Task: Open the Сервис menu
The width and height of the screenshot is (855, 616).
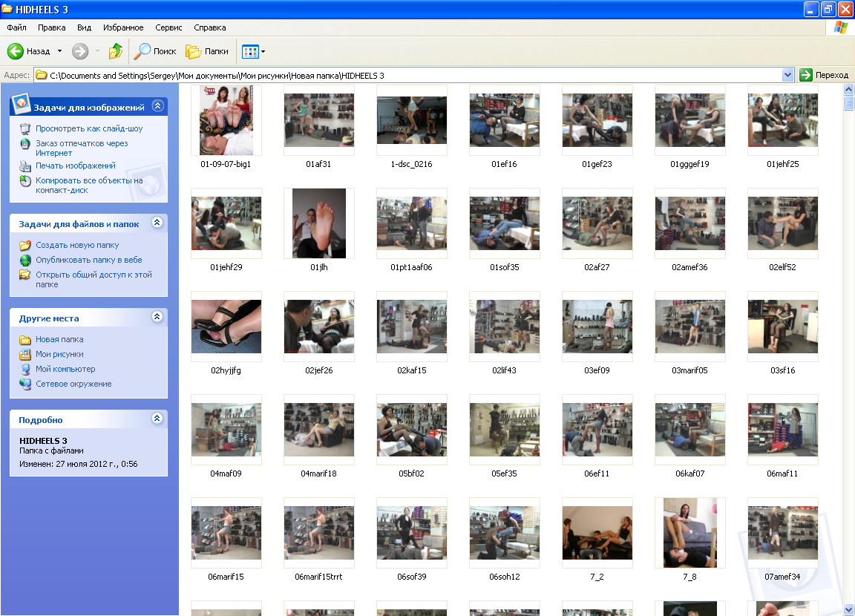Action: [168, 27]
